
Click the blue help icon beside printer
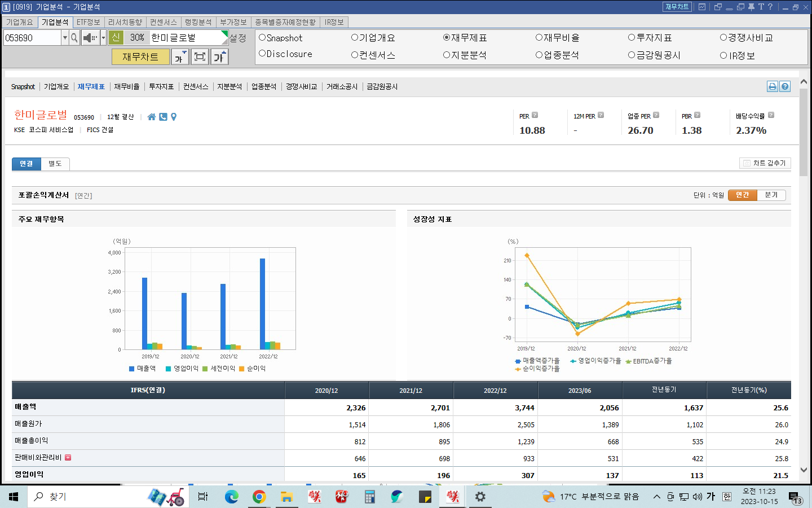[785, 86]
